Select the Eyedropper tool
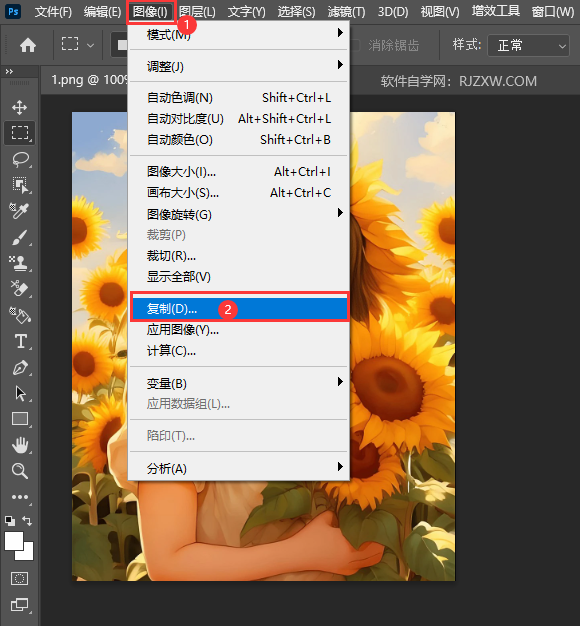The image size is (580, 626). (19, 211)
